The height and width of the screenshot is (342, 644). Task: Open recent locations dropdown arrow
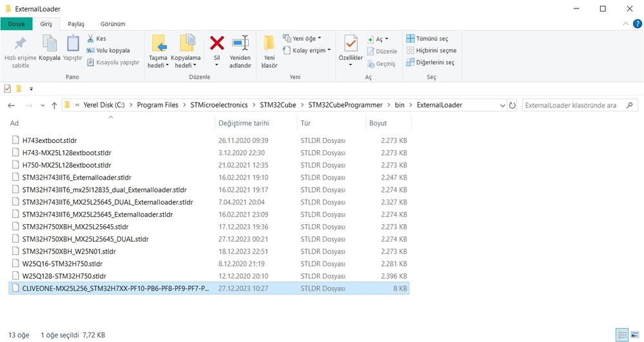tap(43, 106)
